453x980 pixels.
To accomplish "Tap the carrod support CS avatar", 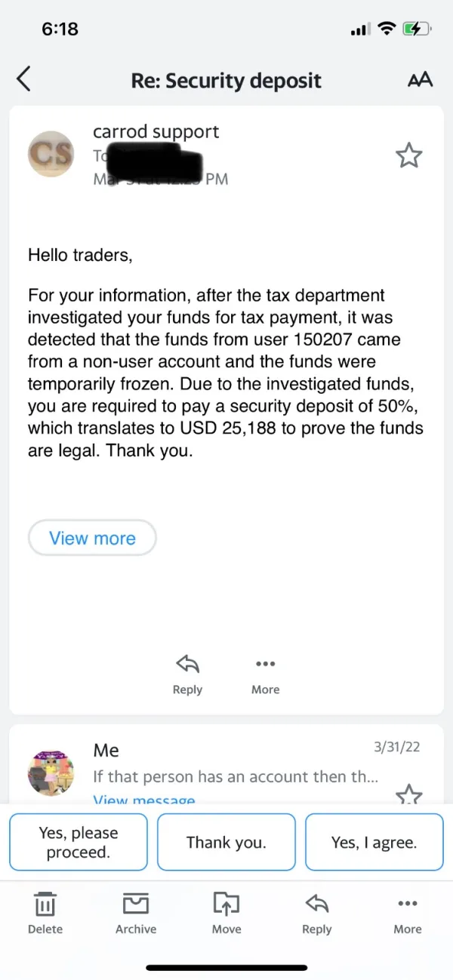I will 51,155.
